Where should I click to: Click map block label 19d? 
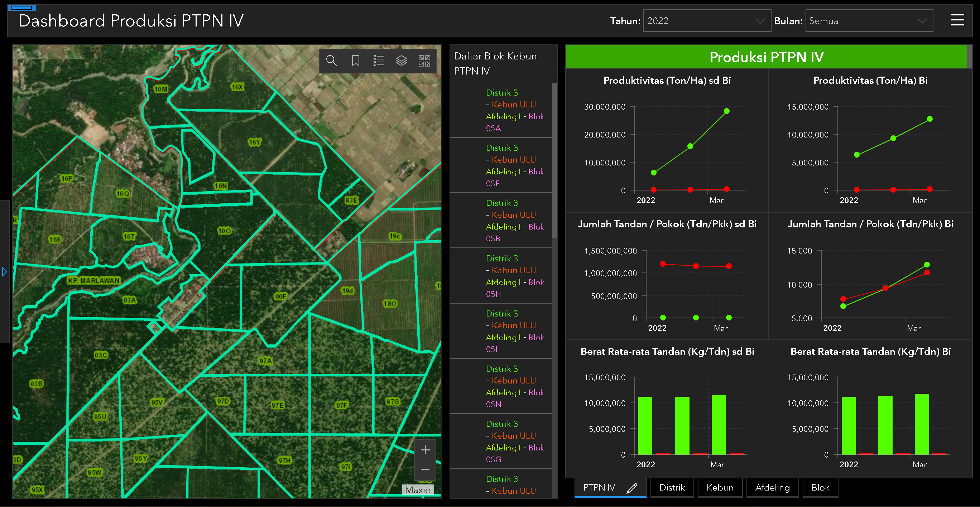pyautogui.click(x=347, y=291)
